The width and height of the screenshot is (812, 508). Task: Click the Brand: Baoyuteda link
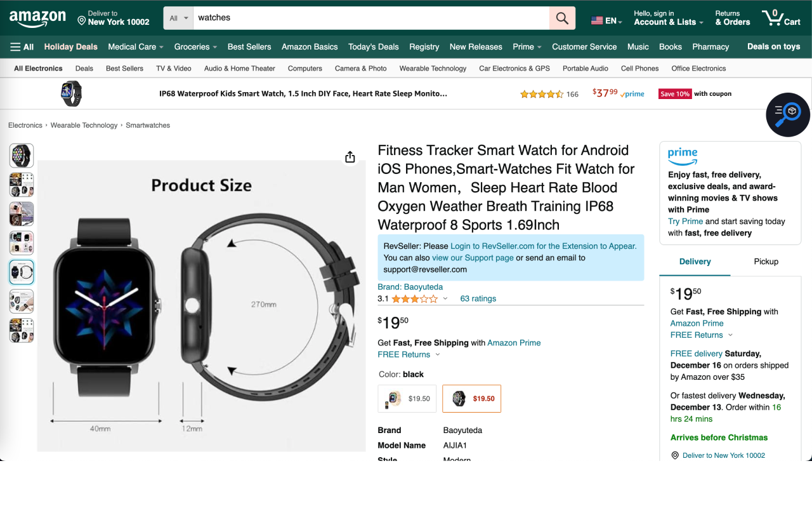410,287
